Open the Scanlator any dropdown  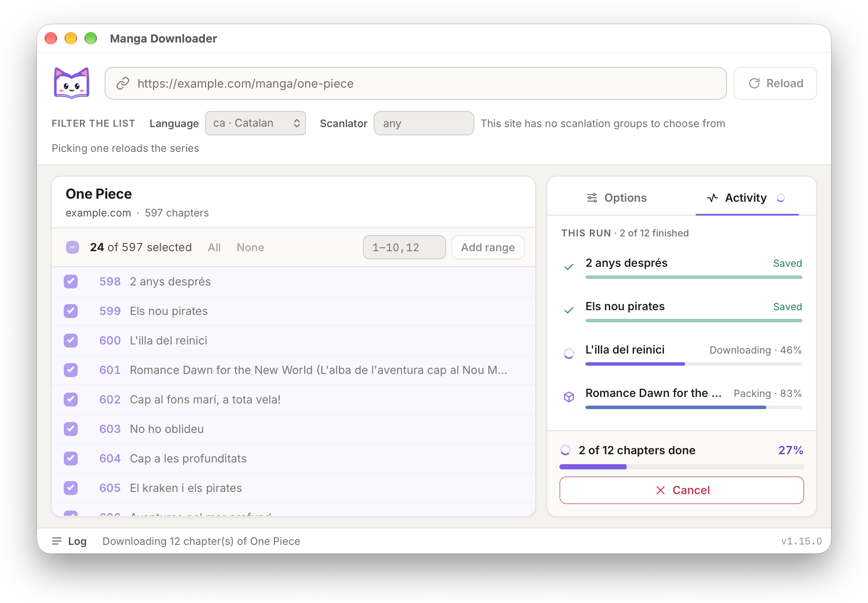(424, 123)
